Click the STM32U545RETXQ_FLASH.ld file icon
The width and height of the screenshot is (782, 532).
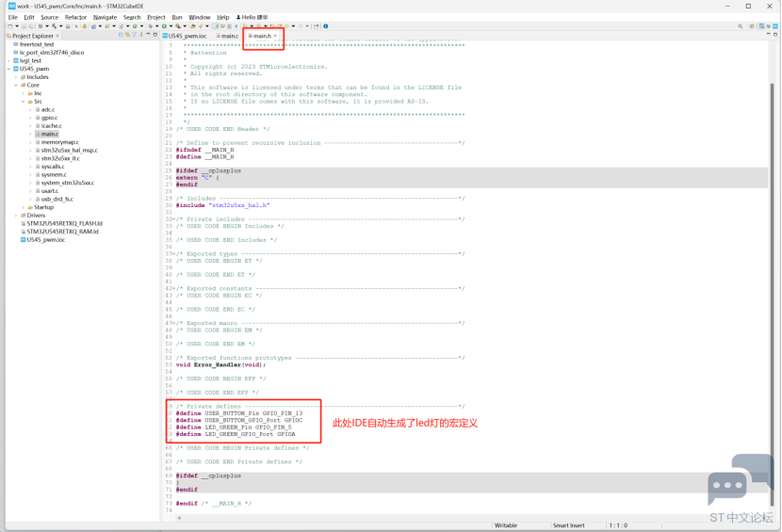pos(23,223)
